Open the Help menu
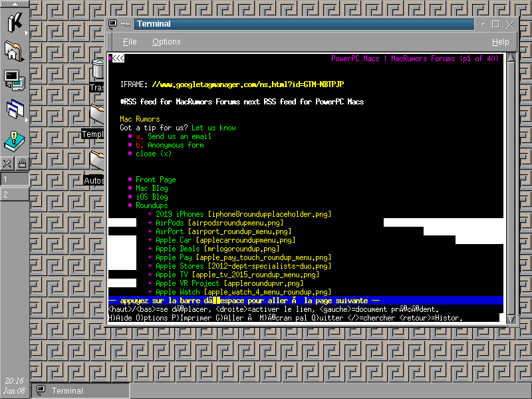532x399 pixels. pos(501,42)
